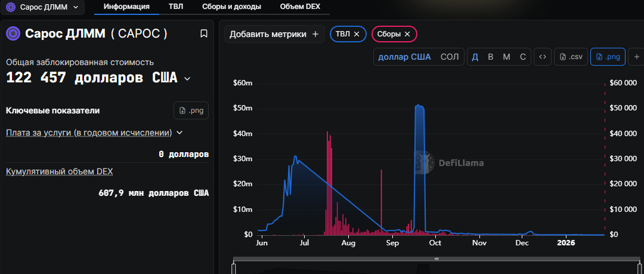Image resolution: width=644 pixels, height=274 pixels.
Task: Click the embed code icon
Action: [x=542, y=57]
